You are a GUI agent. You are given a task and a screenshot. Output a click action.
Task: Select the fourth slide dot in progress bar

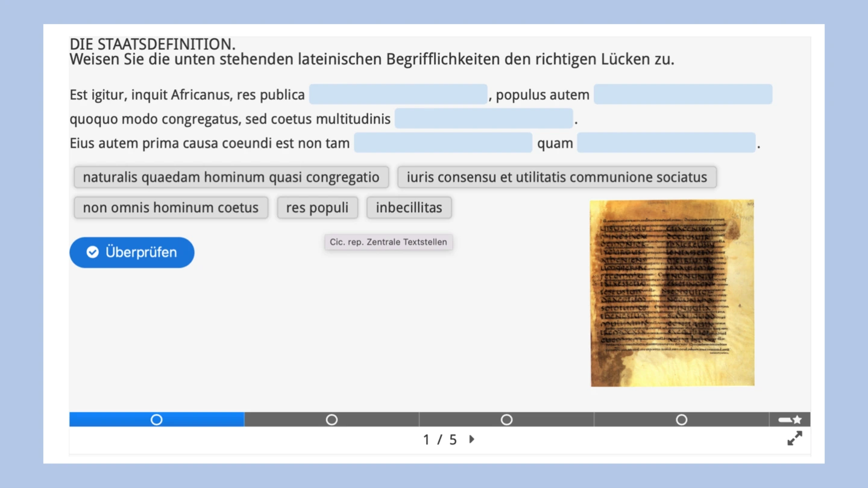click(x=681, y=419)
